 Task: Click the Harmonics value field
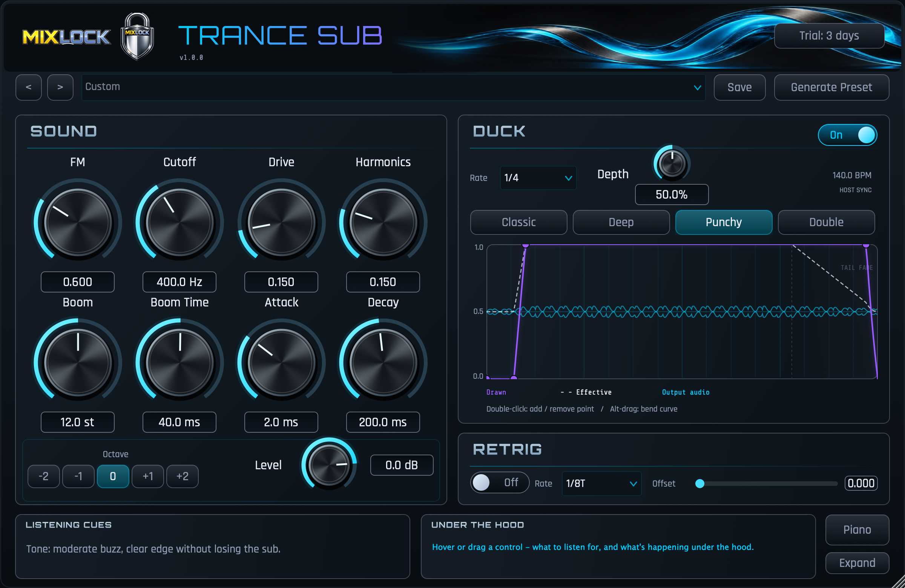coord(383,282)
